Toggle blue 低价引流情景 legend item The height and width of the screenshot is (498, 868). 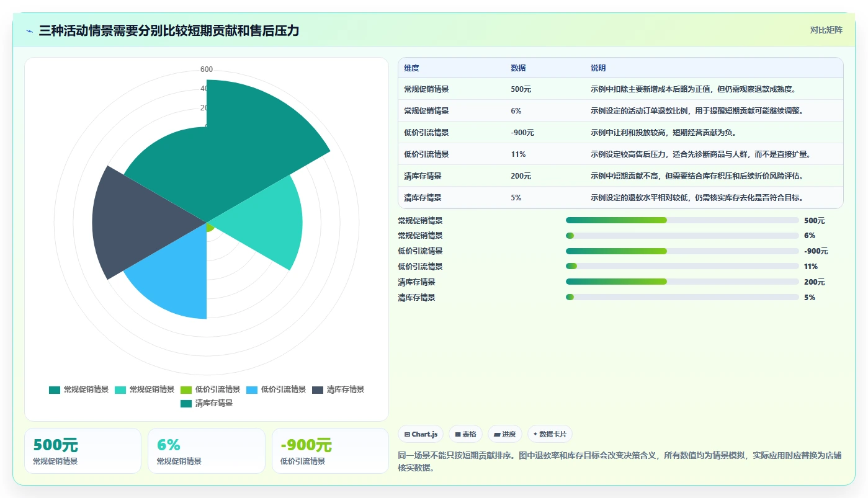click(x=276, y=389)
